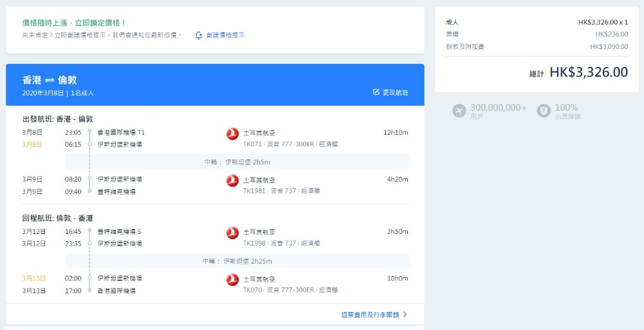
Task: Click the total price HK$3,326.00
Action: [588, 72]
